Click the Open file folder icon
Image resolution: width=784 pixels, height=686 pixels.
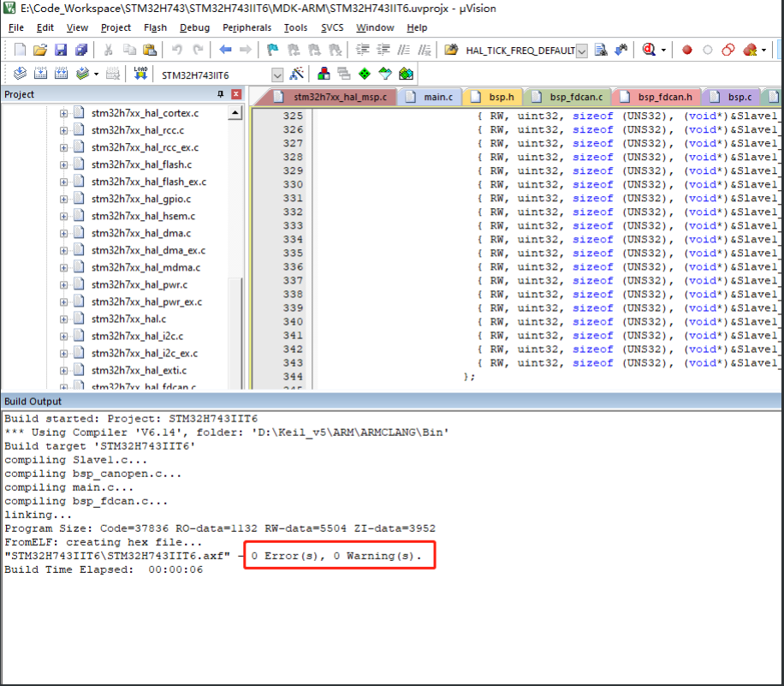point(40,50)
